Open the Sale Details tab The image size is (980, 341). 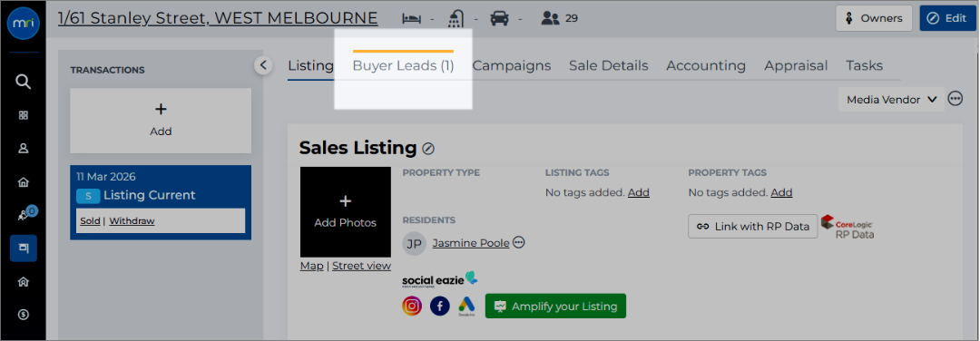609,65
